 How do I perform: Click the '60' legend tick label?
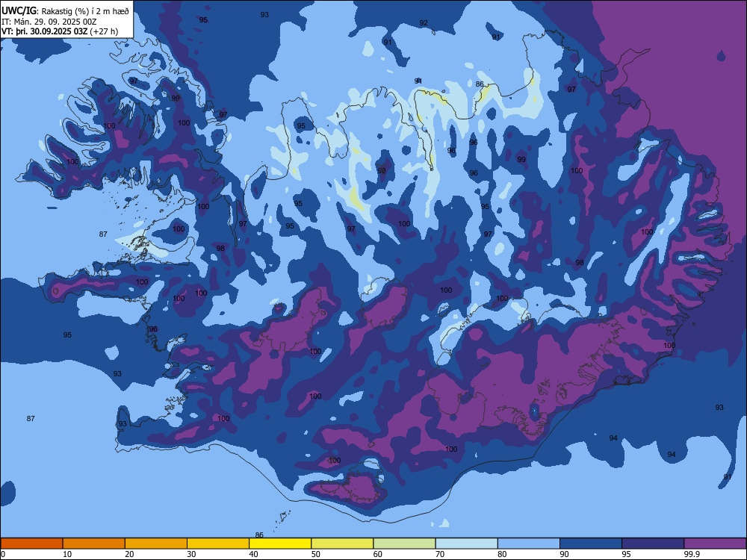tap(378, 554)
